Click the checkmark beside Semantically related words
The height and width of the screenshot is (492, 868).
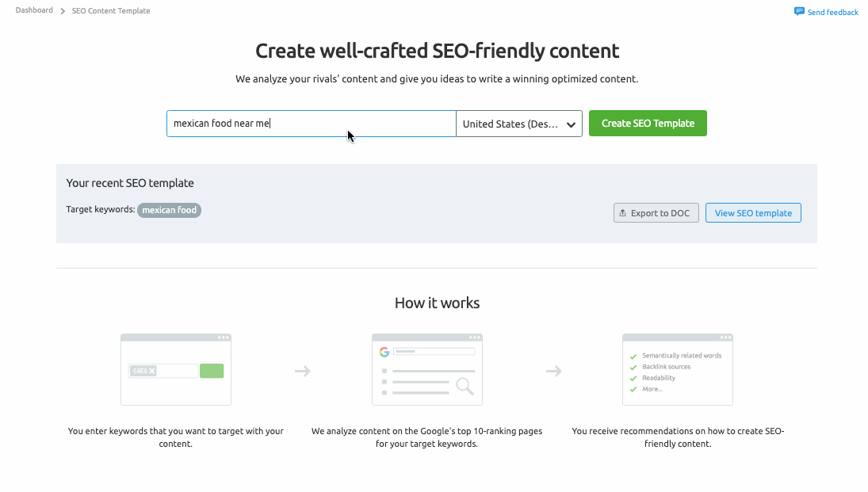click(x=633, y=355)
